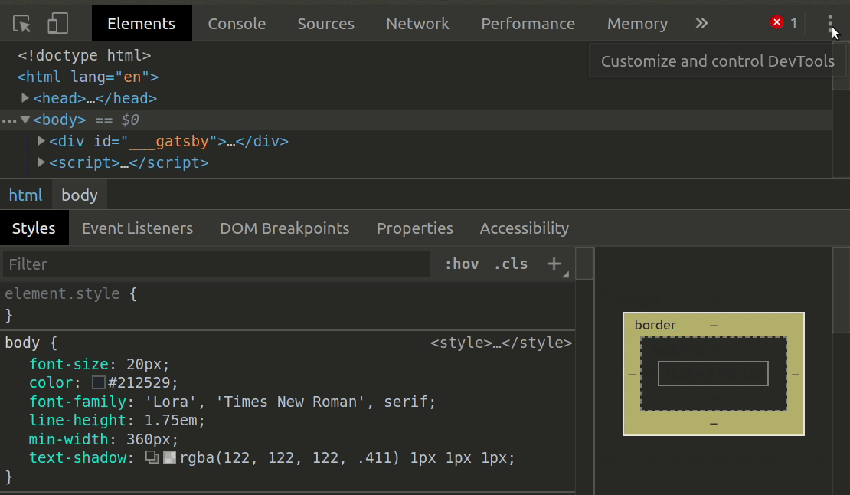Switch to the Console tab

[x=237, y=23]
